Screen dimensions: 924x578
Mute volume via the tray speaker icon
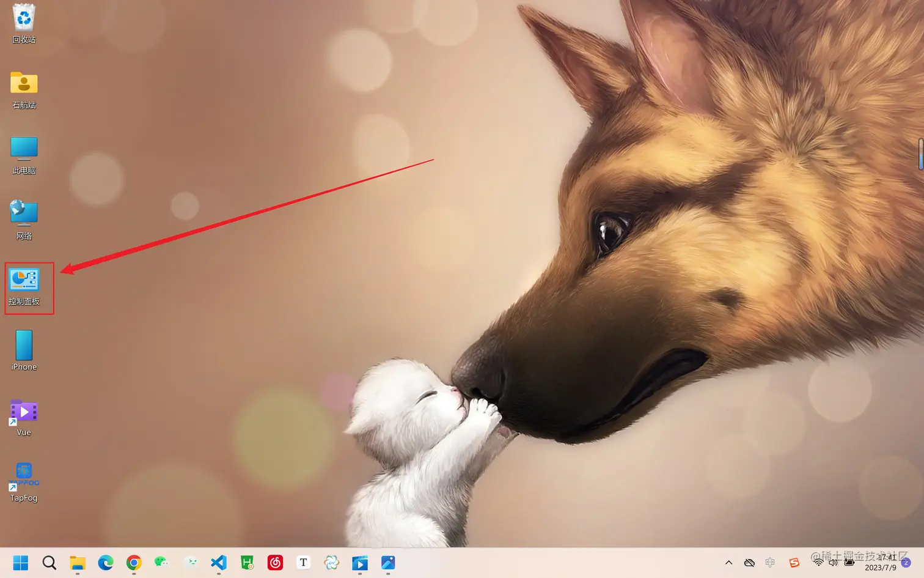click(x=833, y=563)
